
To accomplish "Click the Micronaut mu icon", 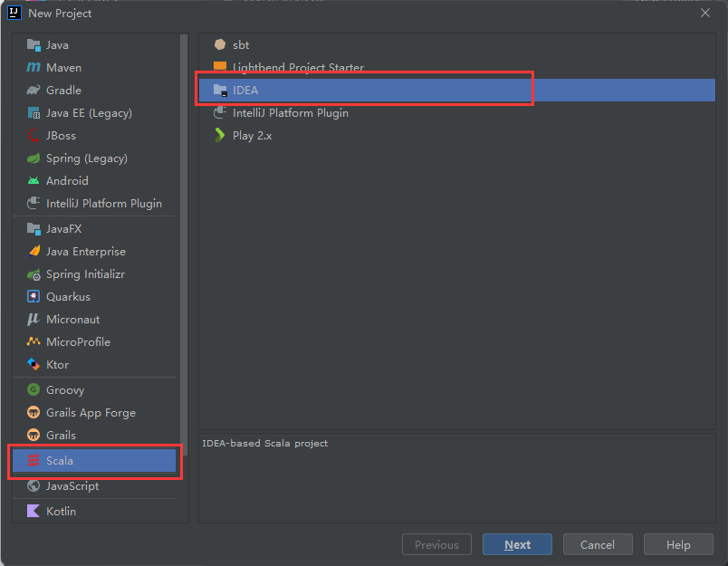I will (34, 320).
